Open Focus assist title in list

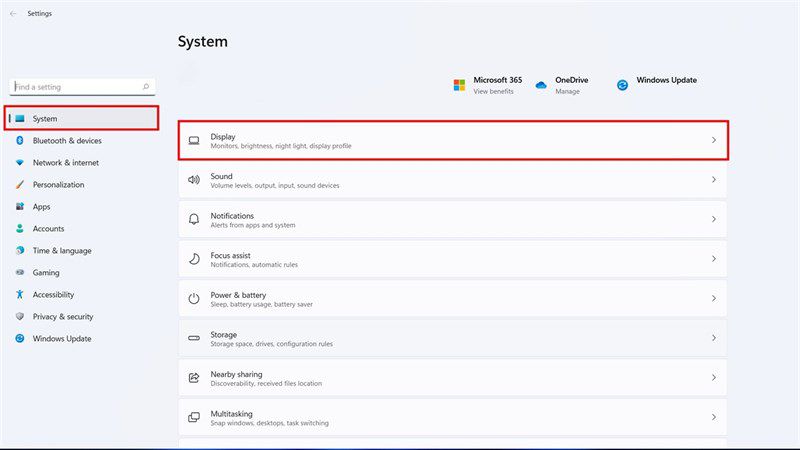pos(231,255)
